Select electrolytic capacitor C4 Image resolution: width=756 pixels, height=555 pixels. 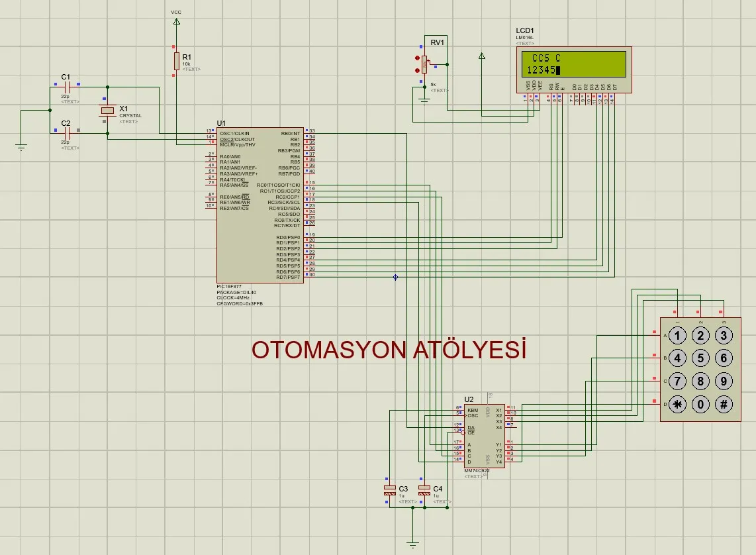click(x=424, y=489)
